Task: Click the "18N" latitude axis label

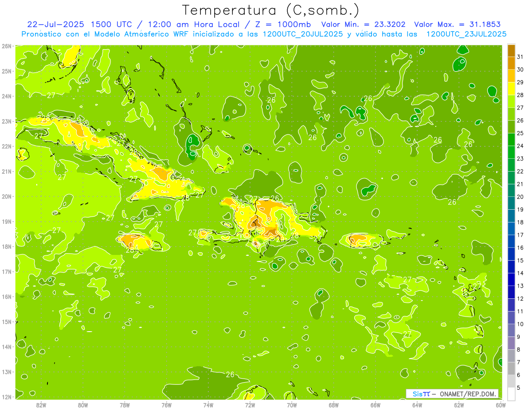Action: click(x=7, y=247)
